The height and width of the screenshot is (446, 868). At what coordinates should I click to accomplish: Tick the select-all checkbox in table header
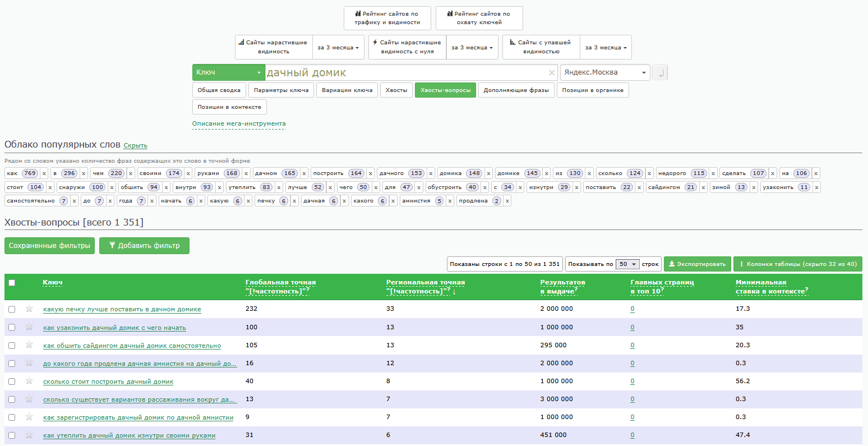[x=12, y=283]
